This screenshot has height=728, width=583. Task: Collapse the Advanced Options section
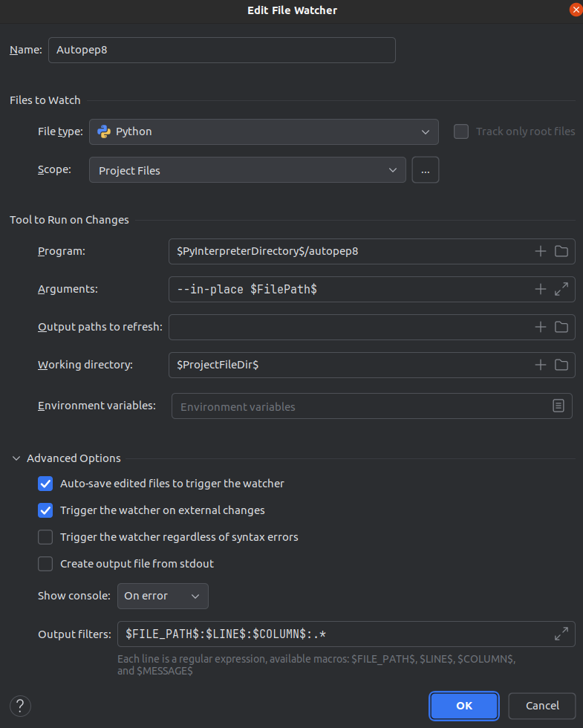(16, 458)
